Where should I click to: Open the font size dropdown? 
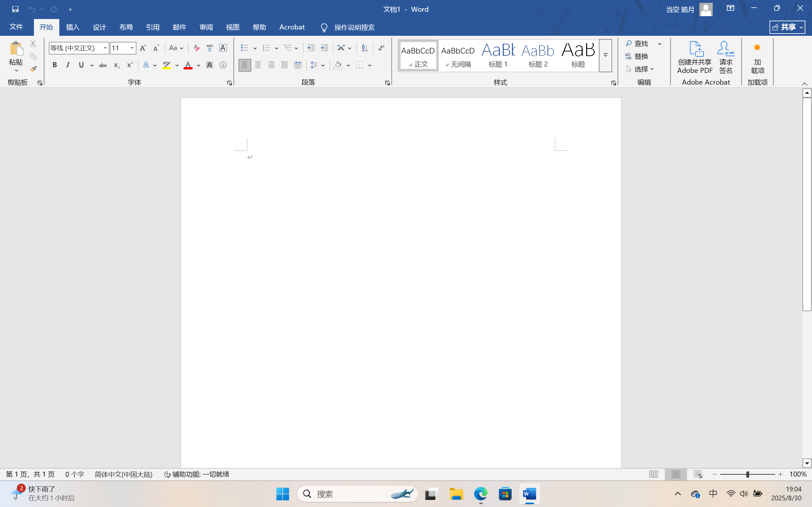coord(132,48)
